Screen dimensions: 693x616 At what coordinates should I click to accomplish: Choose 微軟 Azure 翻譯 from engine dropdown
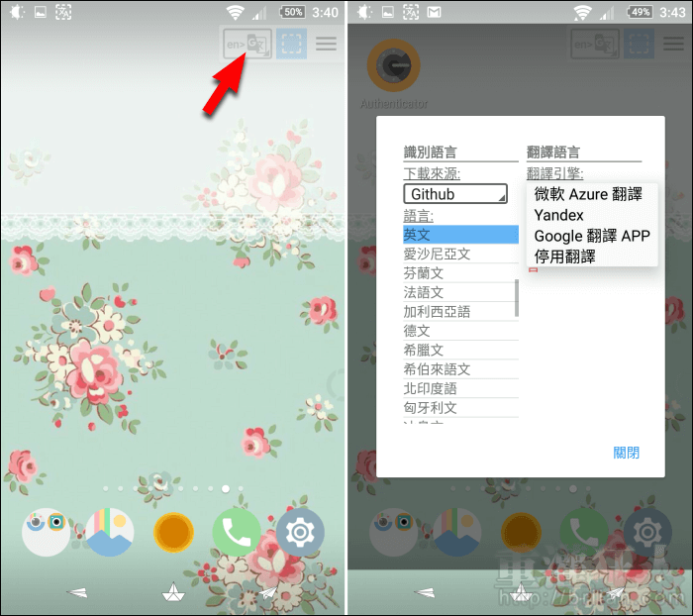(588, 194)
